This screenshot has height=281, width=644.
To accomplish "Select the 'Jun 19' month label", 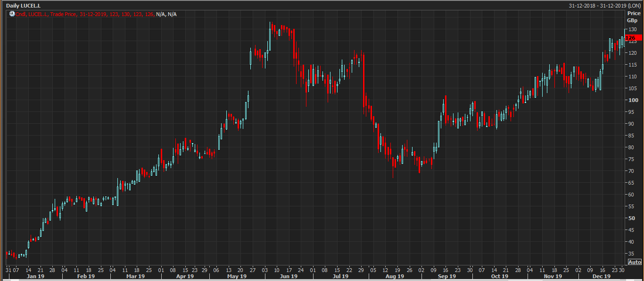I will [289, 276].
